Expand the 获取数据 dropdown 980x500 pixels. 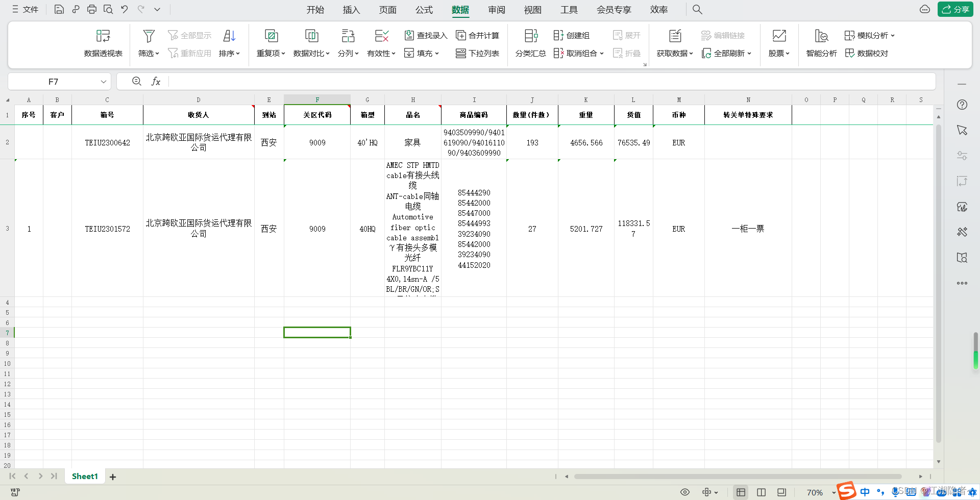pyautogui.click(x=675, y=53)
